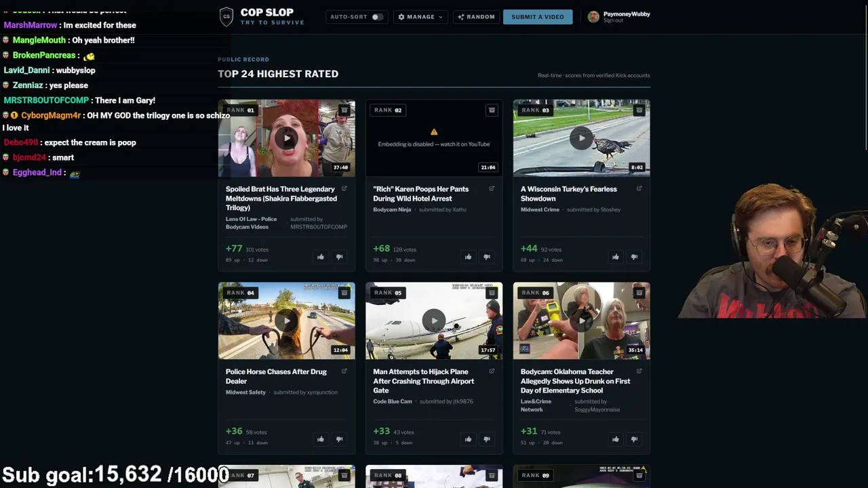Downvote the Oklahoma Teacher video
The width and height of the screenshot is (868, 488).
pyautogui.click(x=634, y=439)
